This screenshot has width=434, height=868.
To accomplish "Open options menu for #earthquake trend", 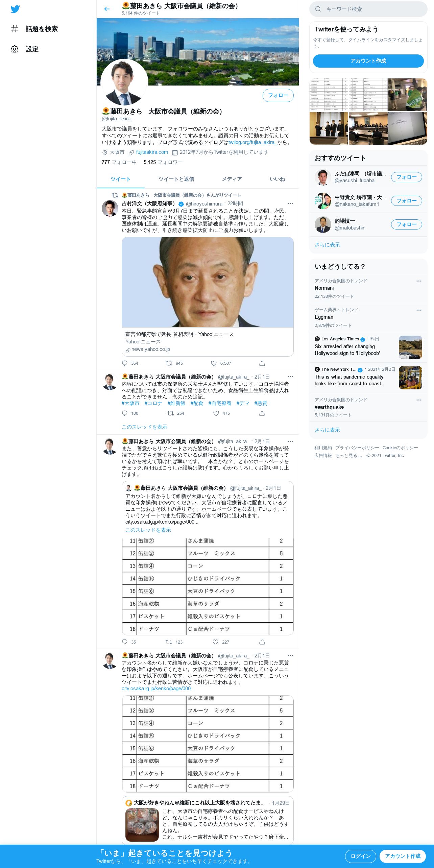I will (419, 400).
